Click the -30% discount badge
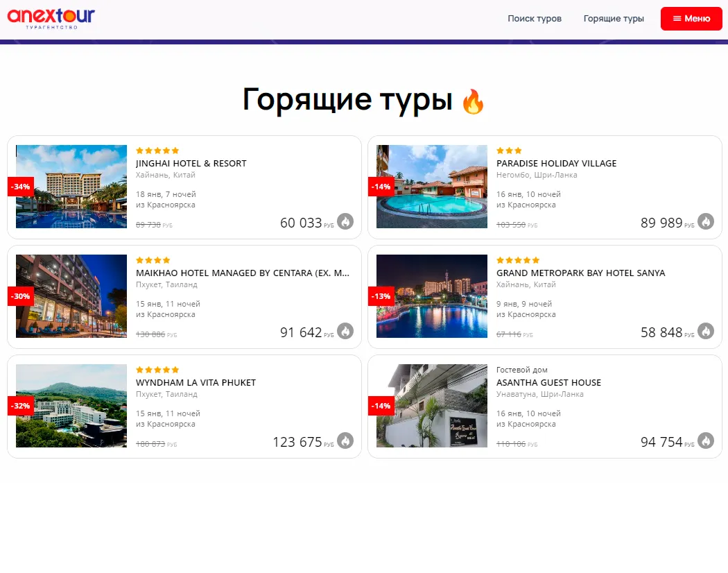Image resolution: width=728 pixels, height=573 pixels. click(20, 296)
